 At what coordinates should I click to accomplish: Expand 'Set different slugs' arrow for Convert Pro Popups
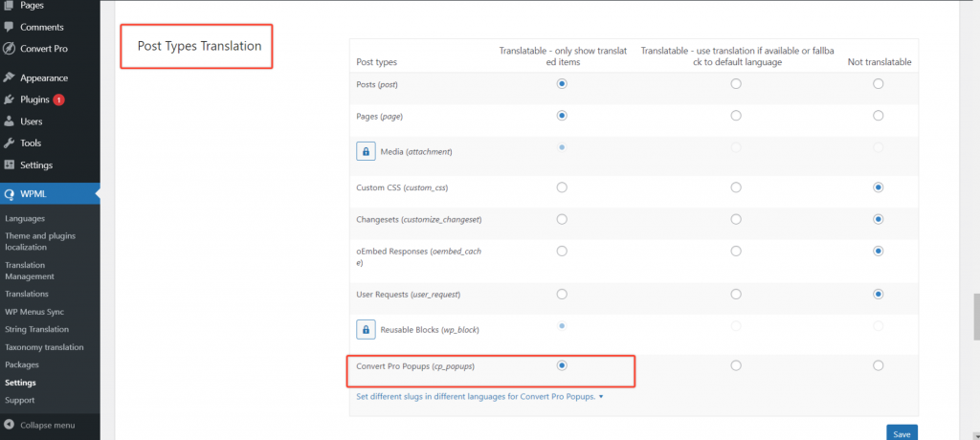coord(601,396)
